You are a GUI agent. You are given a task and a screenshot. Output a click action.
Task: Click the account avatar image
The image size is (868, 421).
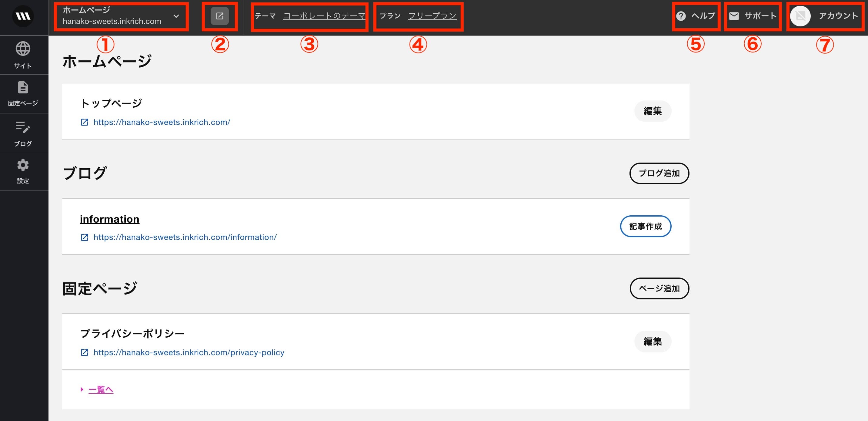800,16
